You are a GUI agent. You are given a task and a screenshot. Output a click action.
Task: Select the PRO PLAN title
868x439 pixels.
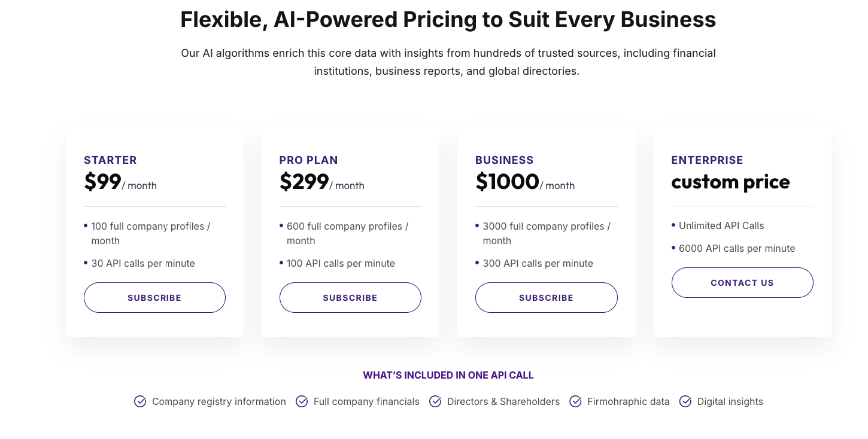(308, 160)
